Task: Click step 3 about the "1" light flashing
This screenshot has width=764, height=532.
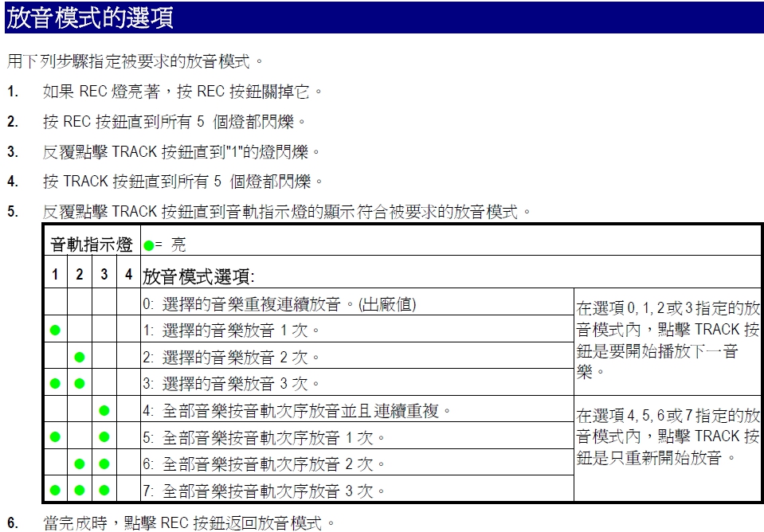Action: 181,151
